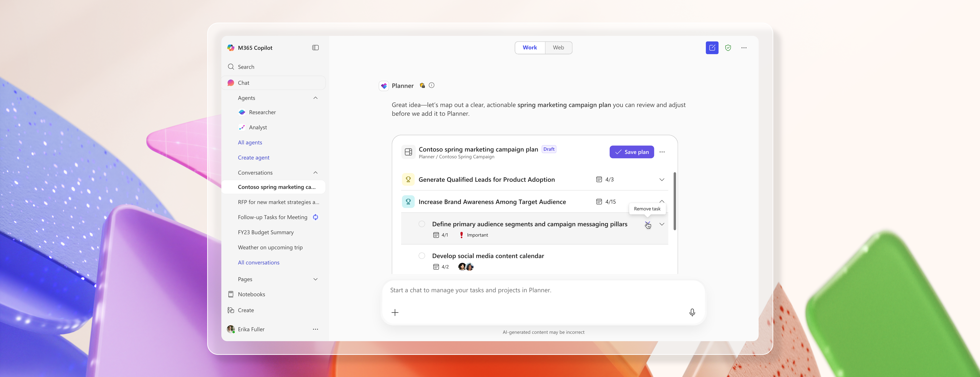Screen dimensions: 980x377
Task: Expand Define primary audience segments task details
Action: pos(662,224)
